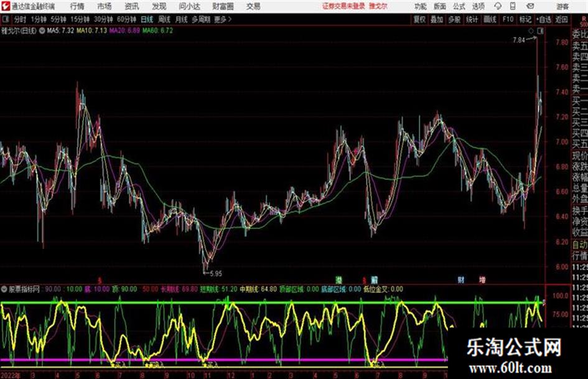Click the 增 event marker below chart
The image size is (588, 379).
click(482, 280)
